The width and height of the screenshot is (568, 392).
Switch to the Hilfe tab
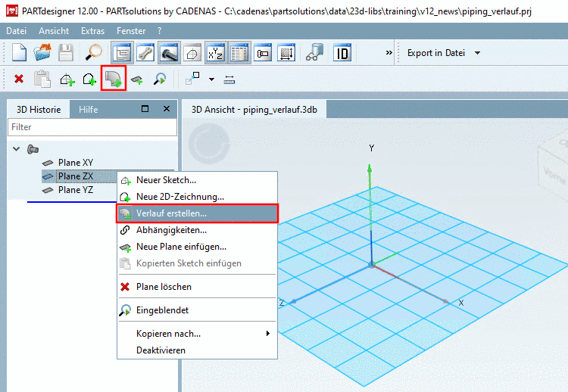pyautogui.click(x=89, y=109)
